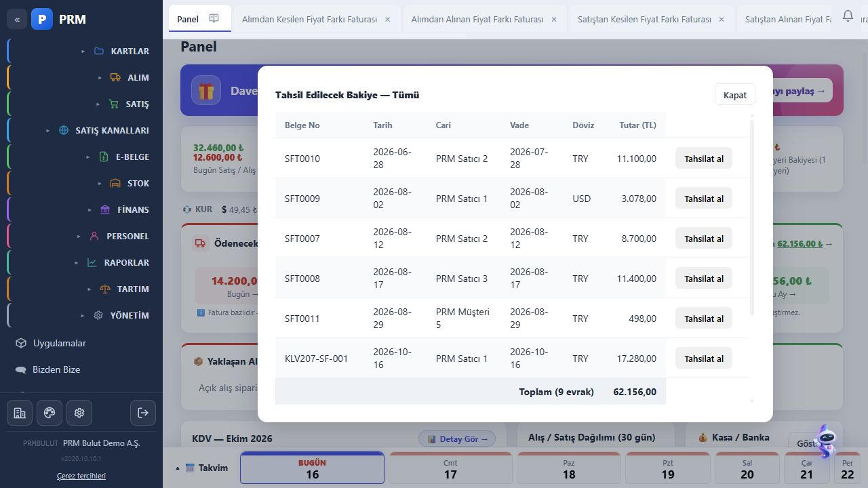Click Tahsilat al for SFT0009
Viewport: 868px width, 488px height.
[704, 199]
